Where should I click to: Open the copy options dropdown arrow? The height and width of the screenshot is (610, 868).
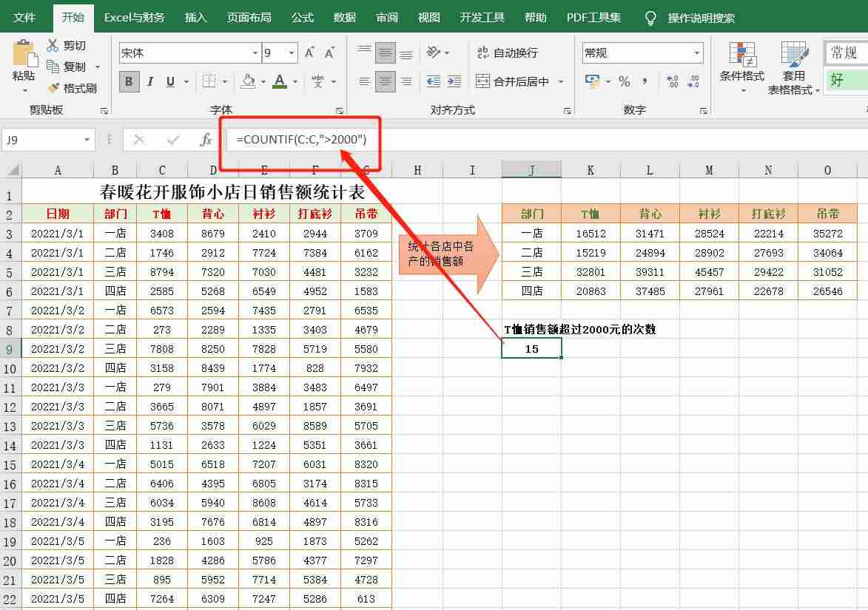[98, 67]
